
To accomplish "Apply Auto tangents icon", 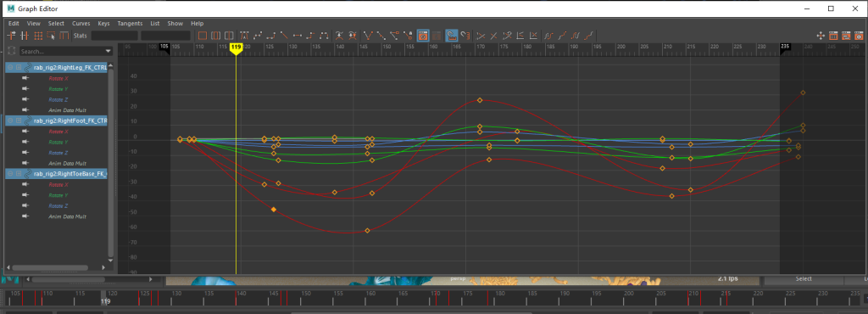I will 243,36.
